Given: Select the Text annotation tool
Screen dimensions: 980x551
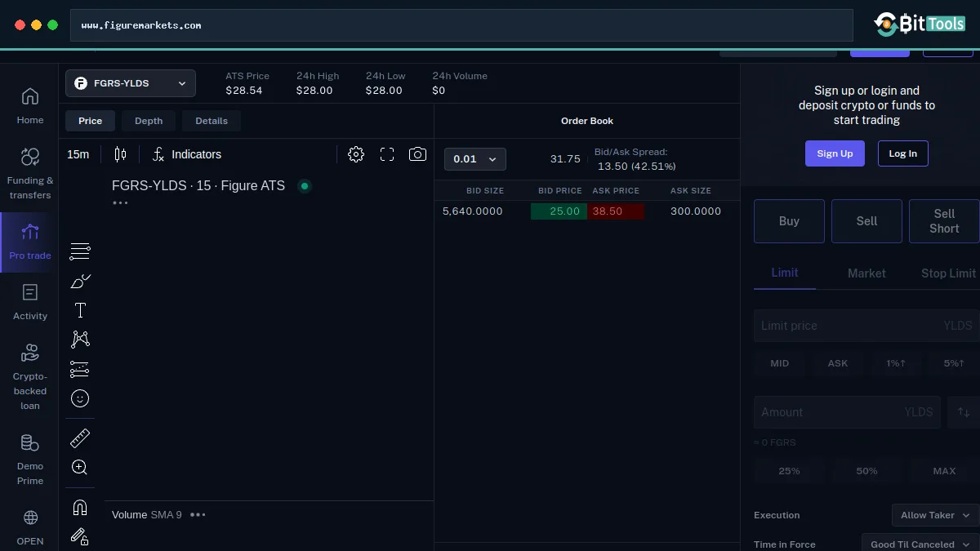Looking at the screenshot, I should point(80,310).
